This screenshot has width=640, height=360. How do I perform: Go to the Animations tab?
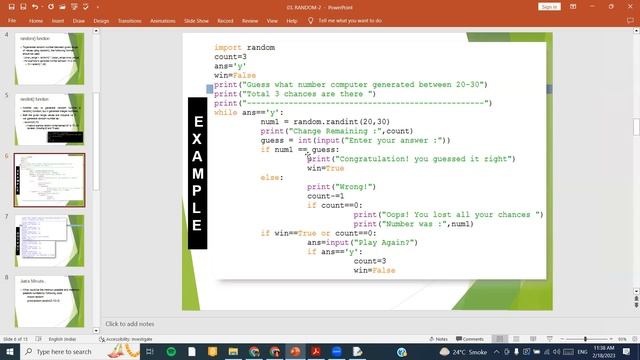tap(162, 20)
